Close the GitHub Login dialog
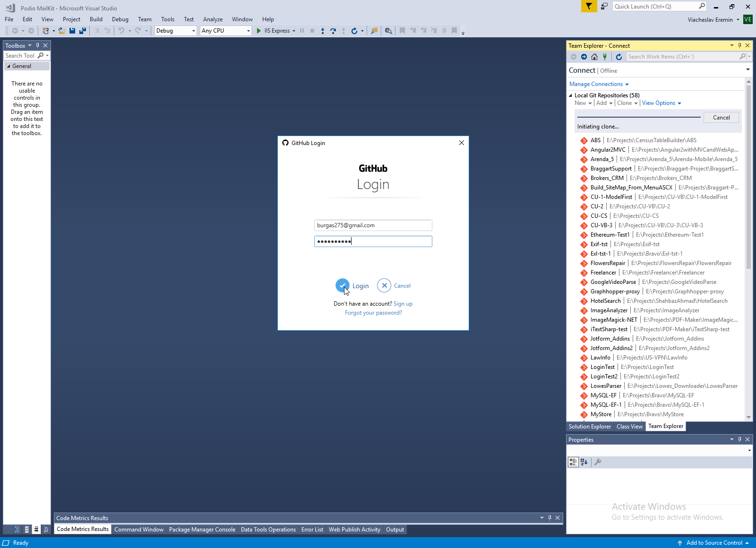Viewport: 756px width, 548px height. 462,143
